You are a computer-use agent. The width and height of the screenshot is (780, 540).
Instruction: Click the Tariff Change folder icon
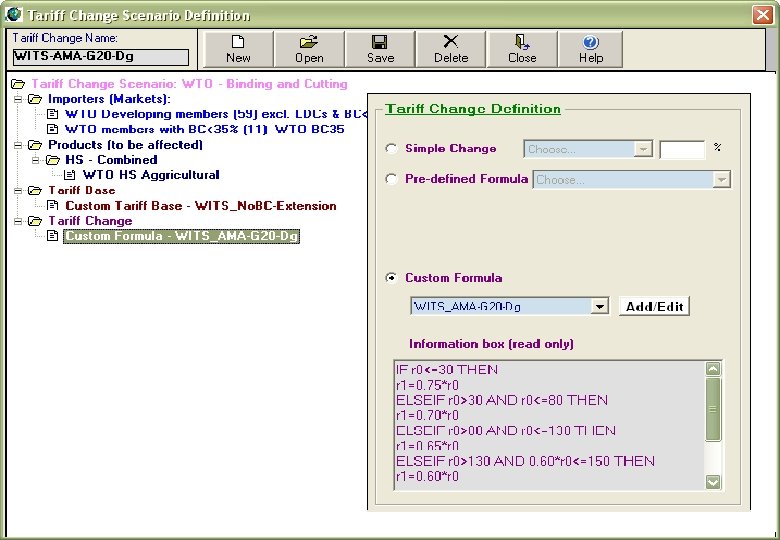[x=35, y=221]
